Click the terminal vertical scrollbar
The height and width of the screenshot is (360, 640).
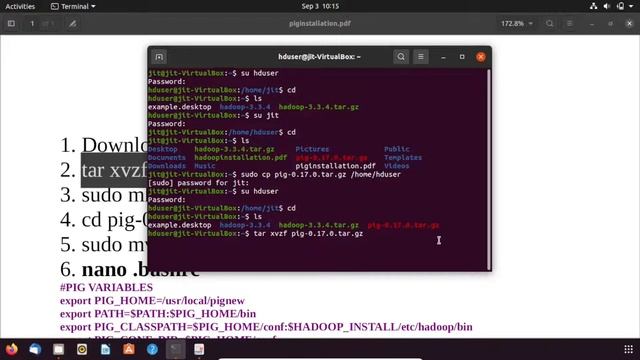(489, 169)
